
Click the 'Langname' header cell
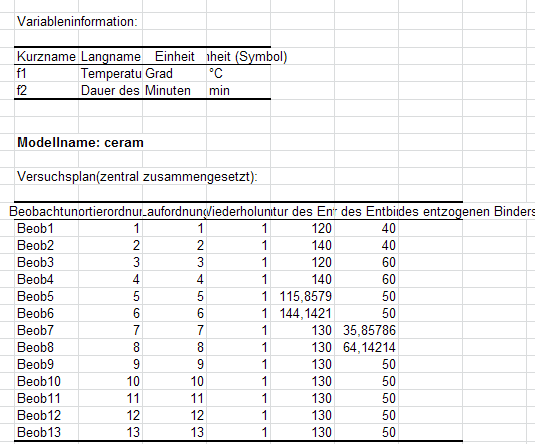(111, 56)
